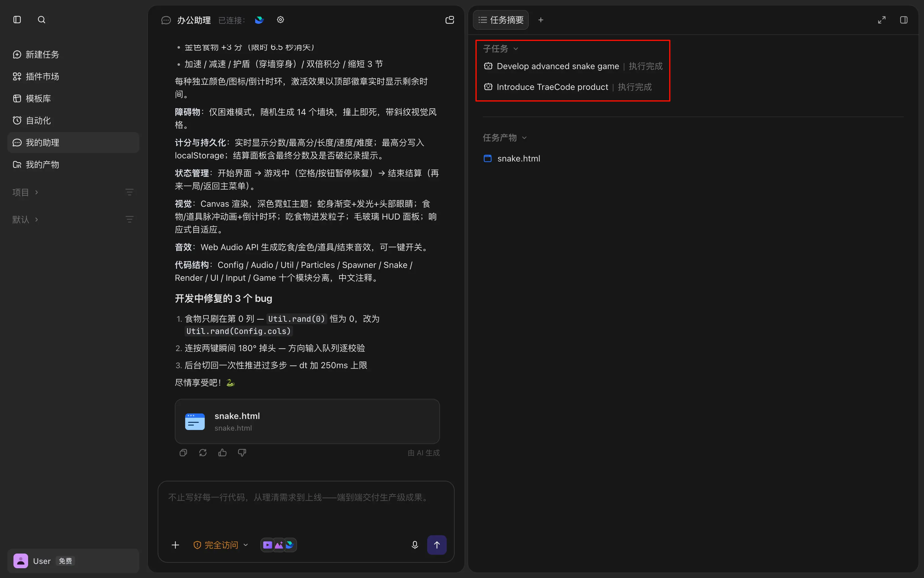Viewport: 924px width, 578px height.
Task: Activate microphone voice input
Action: coord(415,545)
